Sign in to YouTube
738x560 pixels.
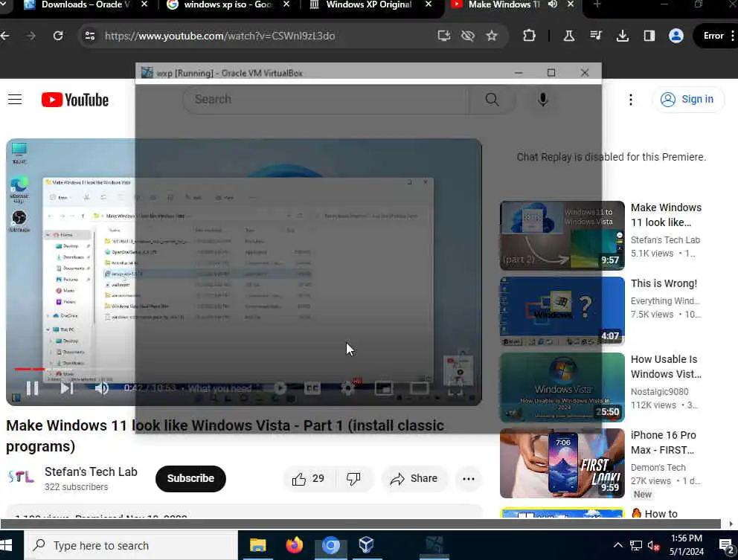(x=687, y=100)
